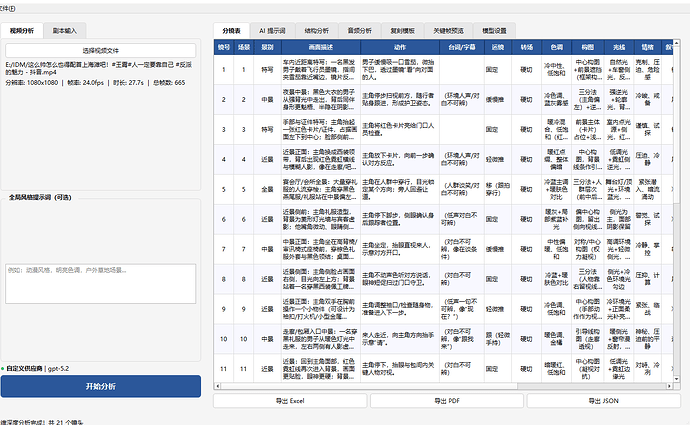The height and width of the screenshot is (425, 690).
Task: Select shot 4's 构图 cell
Action: click(587, 159)
